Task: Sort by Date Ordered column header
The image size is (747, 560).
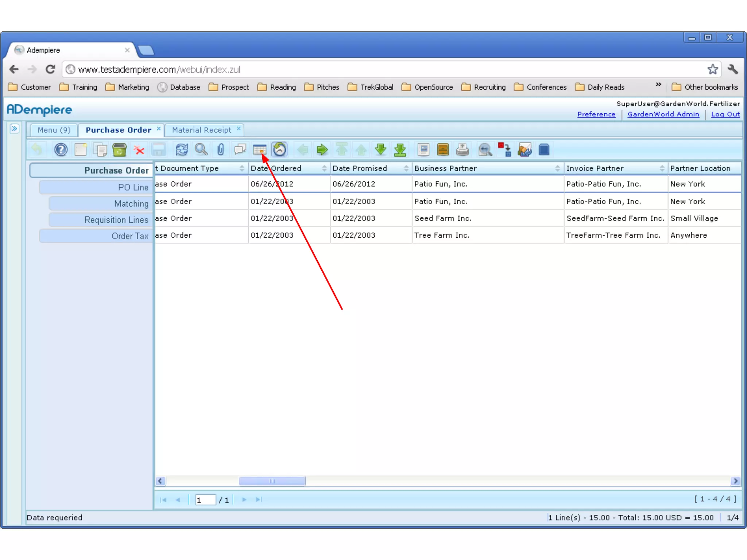Action: [x=289, y=168]
